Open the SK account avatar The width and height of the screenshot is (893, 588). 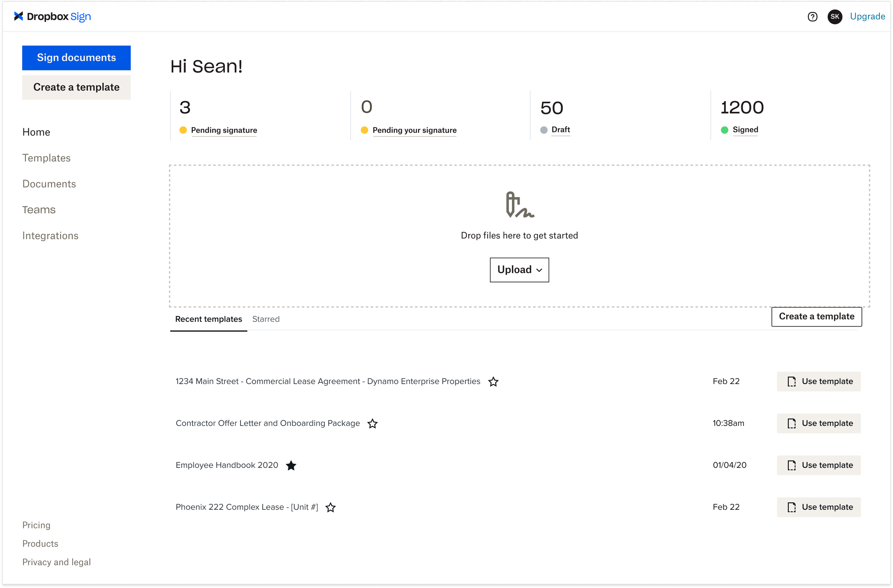coord(834,16)
